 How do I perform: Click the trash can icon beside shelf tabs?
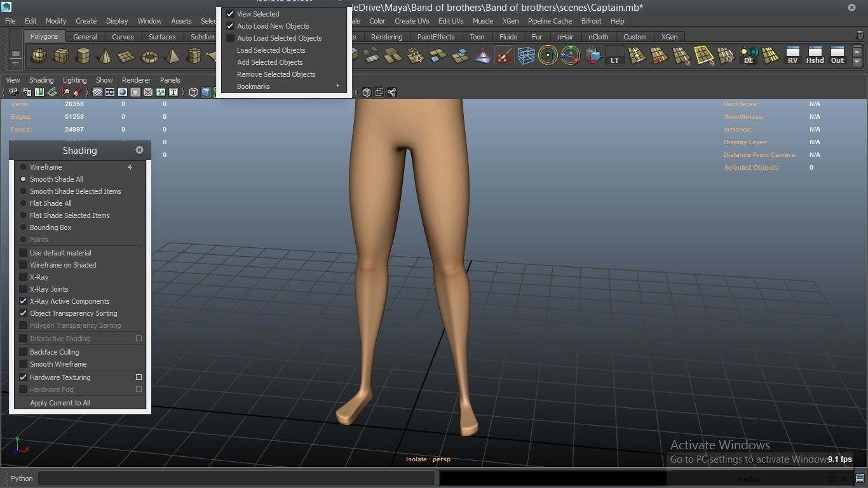tap(860, 36)
